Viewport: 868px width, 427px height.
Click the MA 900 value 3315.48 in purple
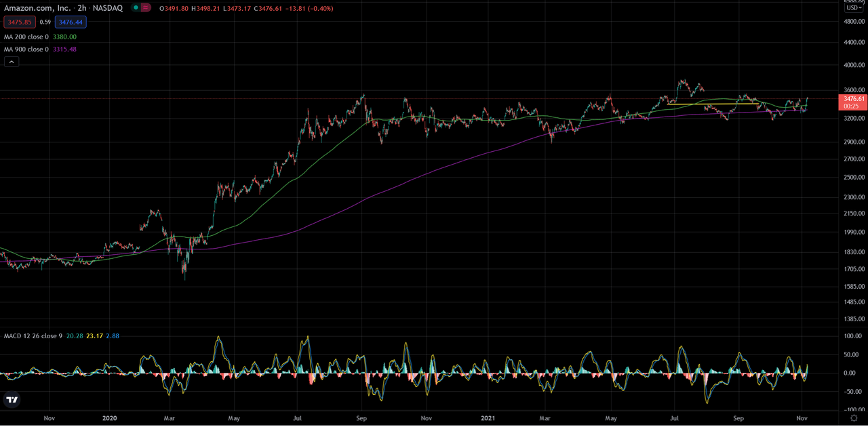(64, 49)
